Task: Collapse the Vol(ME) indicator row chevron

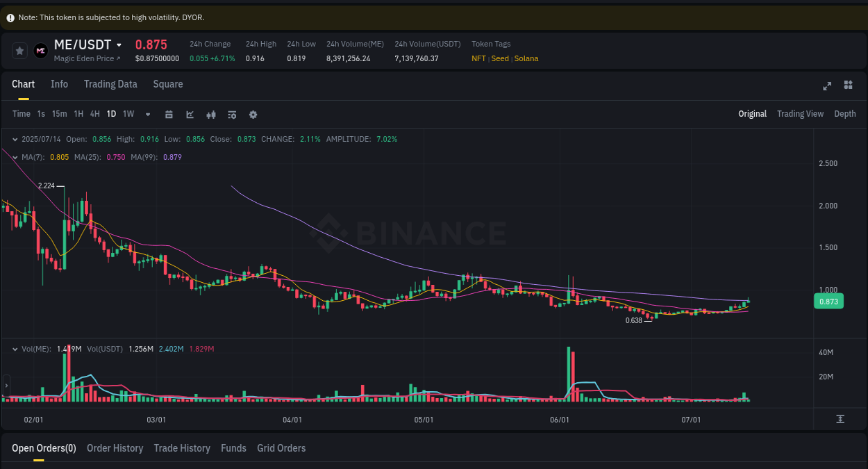Action: tap(15, 349)
